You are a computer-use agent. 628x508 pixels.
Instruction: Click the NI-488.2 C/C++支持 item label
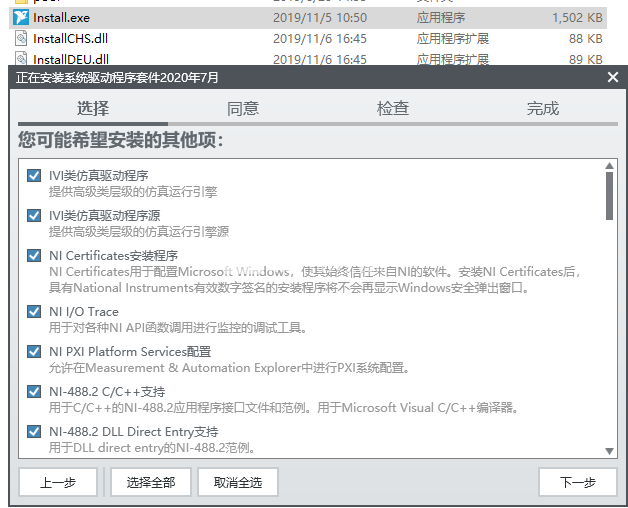(x=107, y=392)
